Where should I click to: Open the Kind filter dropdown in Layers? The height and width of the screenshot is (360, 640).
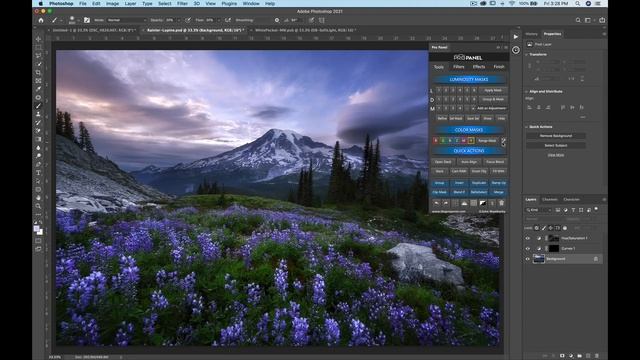click(539, 210)
